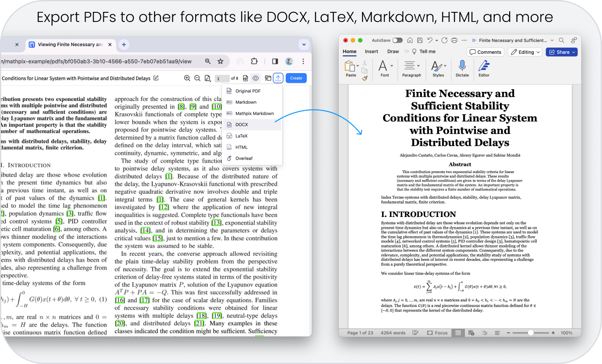The width and height of the screenshot is (602, 364).
Task: Select HTML export option
Action: coord(252,147)
